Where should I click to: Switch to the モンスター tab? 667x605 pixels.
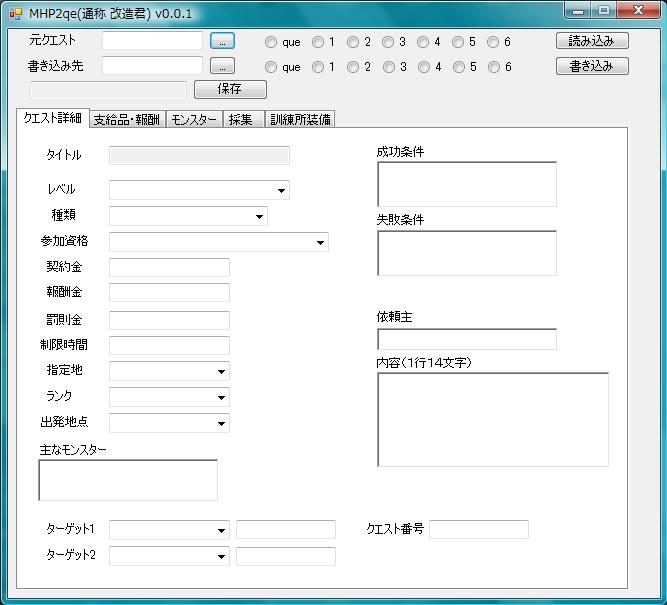(194, 119)
